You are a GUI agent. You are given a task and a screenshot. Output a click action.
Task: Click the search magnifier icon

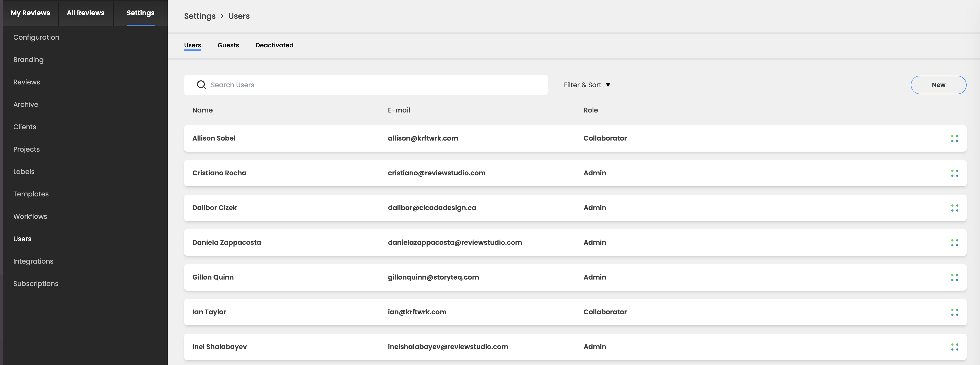201,85
